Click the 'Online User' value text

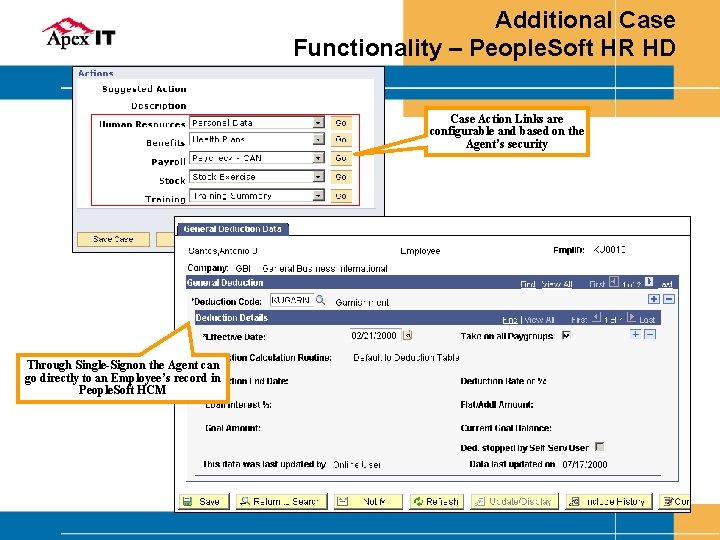357,465
